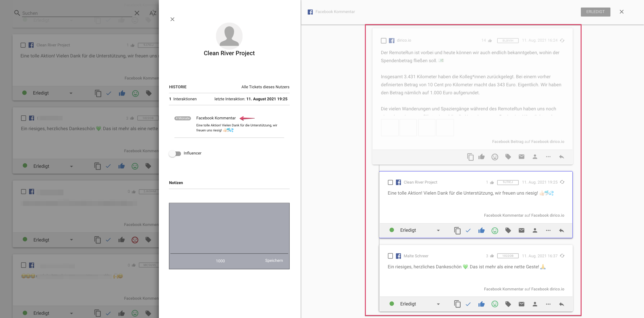Open Facebook Kommentar history entry

(x=216, y=118)
